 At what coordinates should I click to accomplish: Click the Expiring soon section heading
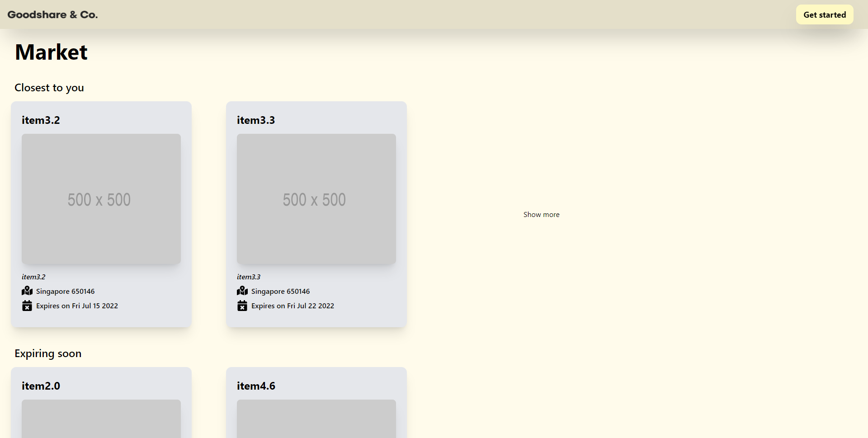[48, 353]
